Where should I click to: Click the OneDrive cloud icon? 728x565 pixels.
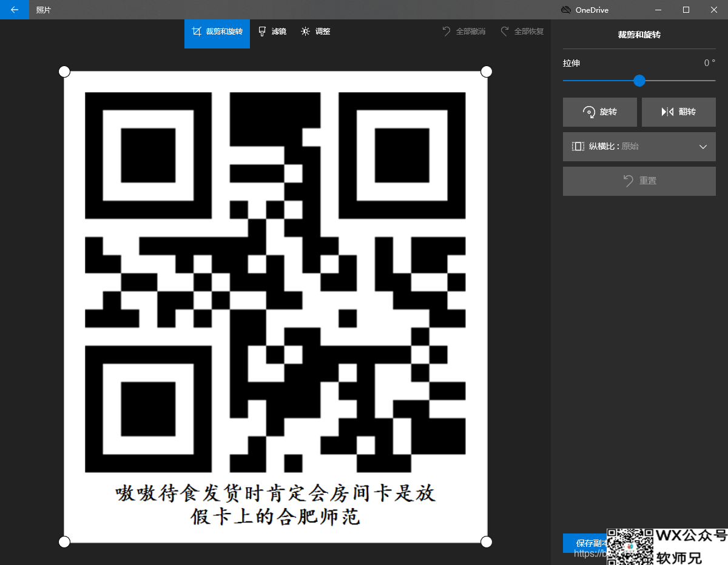point(566,10)
